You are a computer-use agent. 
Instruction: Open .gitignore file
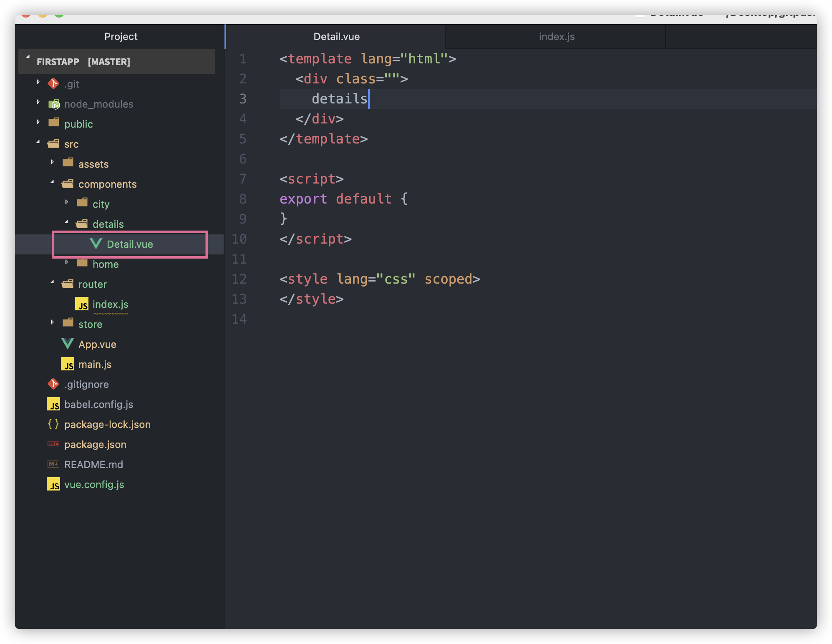(86, 385)
